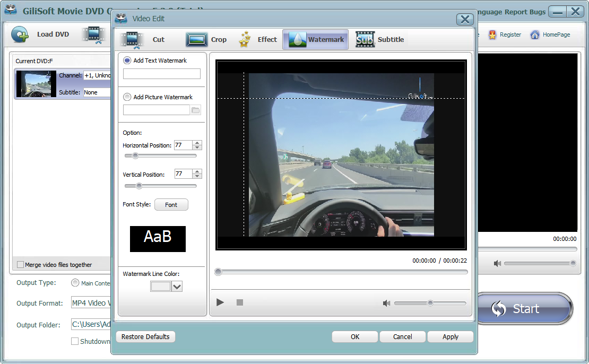589x364 pixels.
Task: Open the Channel dropdown in DVD list
Action: 97,75
